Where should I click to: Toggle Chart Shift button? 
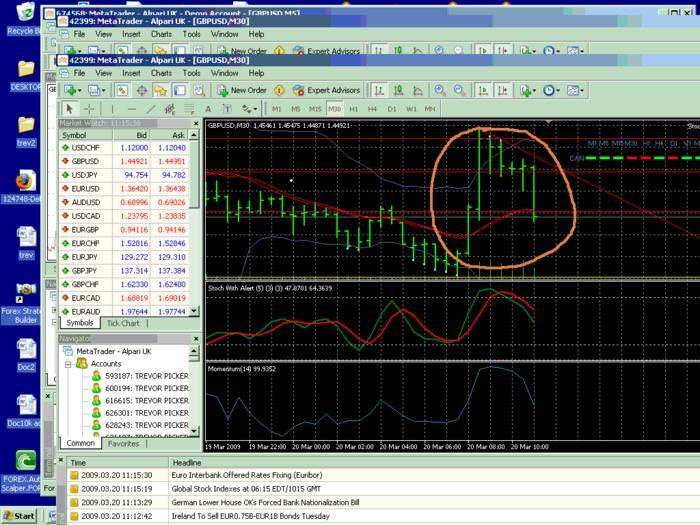pyautogui.click(x=503, y=90)
